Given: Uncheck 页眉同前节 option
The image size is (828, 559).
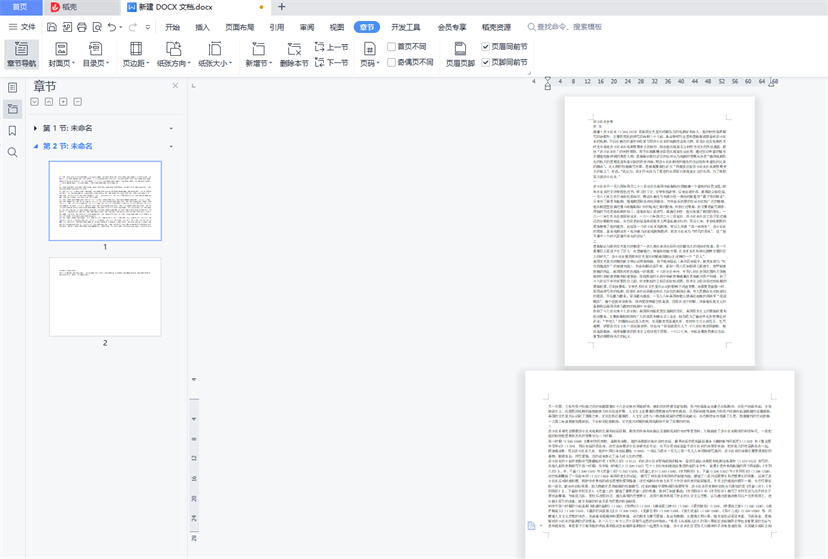Looking at the screenshot, I should pos(486,47).
